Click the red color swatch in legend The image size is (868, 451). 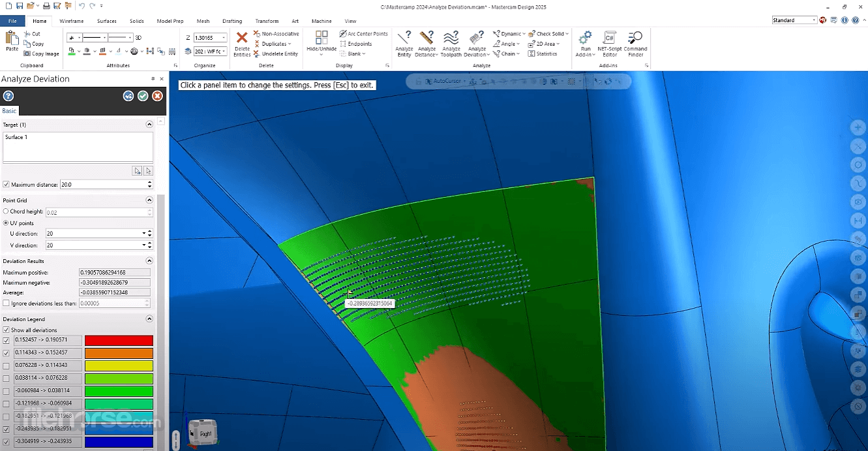pyautogui.click(x=119, y=341)
